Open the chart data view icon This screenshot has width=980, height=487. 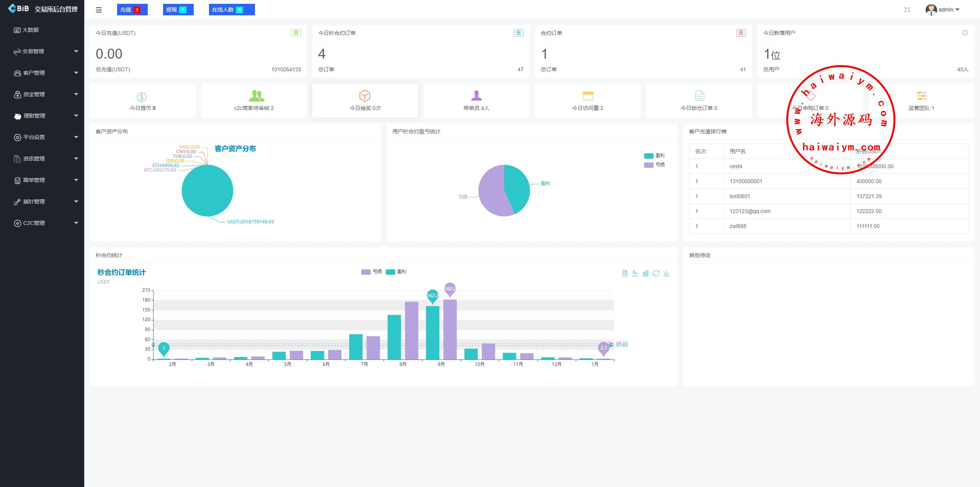(x=625, y=273)
